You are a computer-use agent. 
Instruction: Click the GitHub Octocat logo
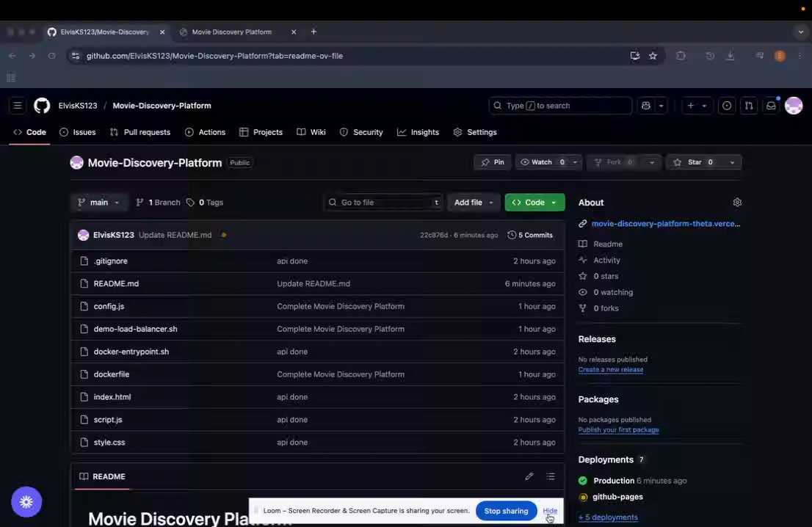[42, 106]
